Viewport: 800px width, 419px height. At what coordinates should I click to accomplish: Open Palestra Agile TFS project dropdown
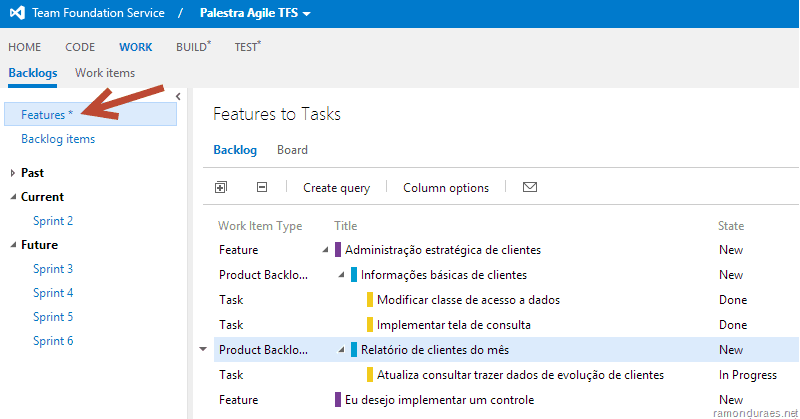pos(255,13)
